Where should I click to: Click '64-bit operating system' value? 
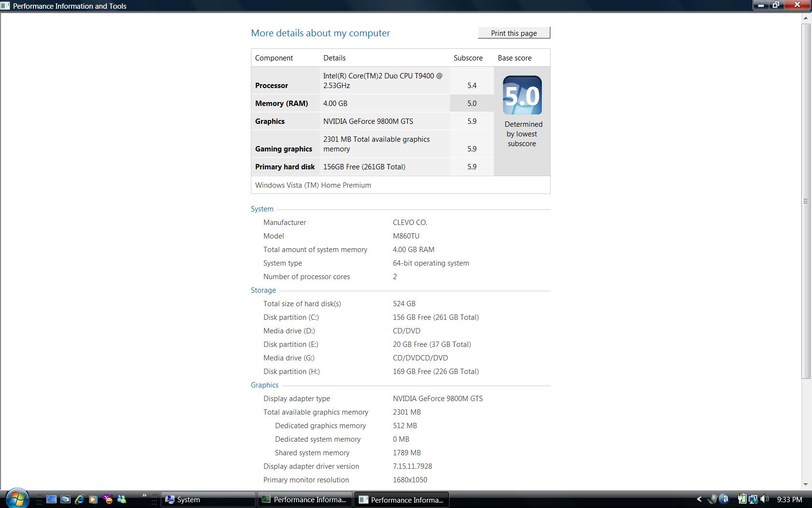pyautogui.click(x=431, y=263)
